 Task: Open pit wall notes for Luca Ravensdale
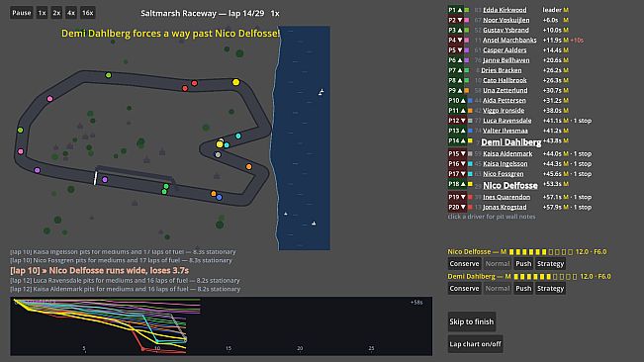pos(506,121)
